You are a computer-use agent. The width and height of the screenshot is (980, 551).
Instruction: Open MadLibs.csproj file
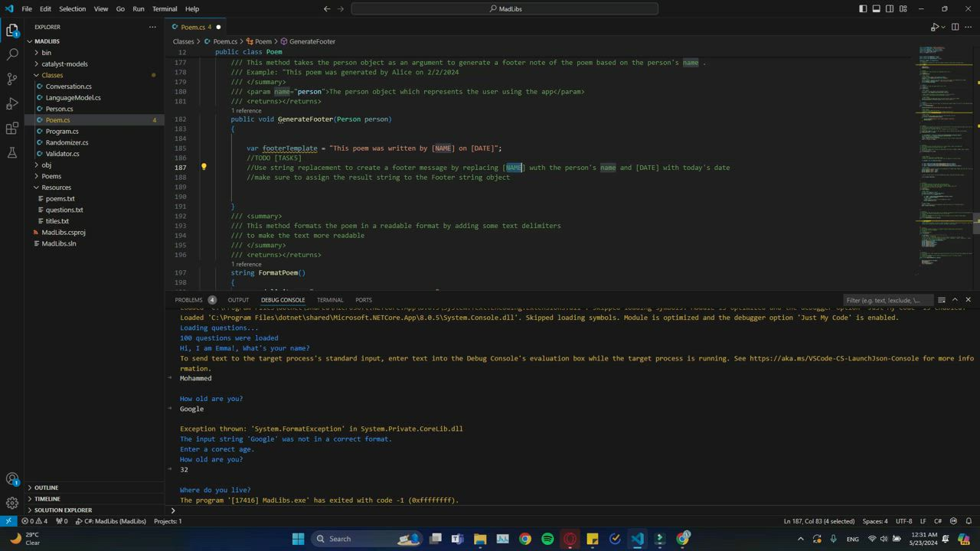pyautogui.click(x=64, y=233)
